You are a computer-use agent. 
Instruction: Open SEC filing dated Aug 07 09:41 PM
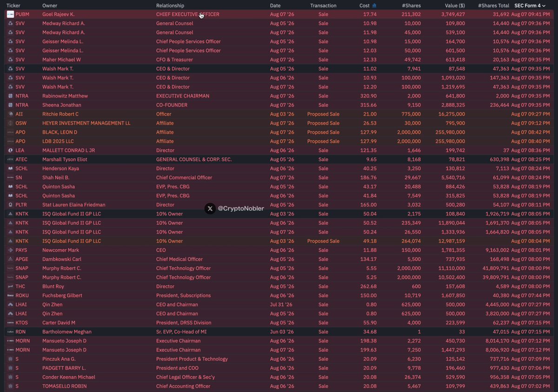tap(531, 14)
